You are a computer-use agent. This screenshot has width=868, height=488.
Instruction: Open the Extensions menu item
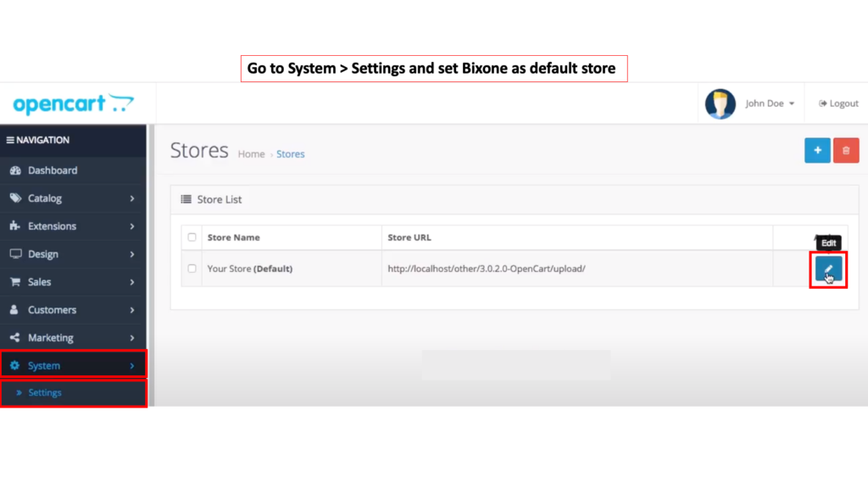point(73,225)
